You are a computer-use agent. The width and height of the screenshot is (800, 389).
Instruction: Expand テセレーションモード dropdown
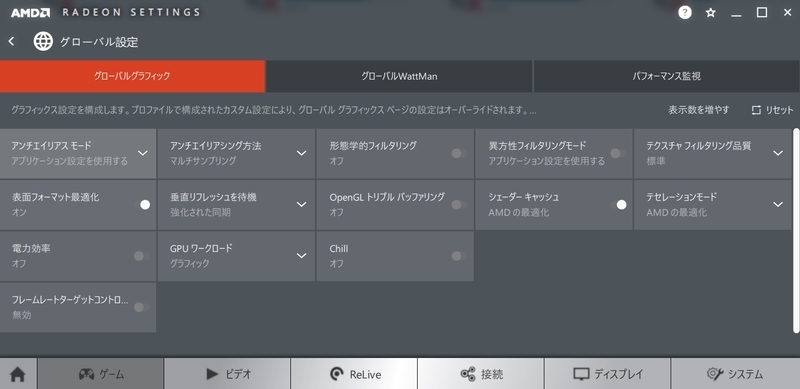pos(778,205)
